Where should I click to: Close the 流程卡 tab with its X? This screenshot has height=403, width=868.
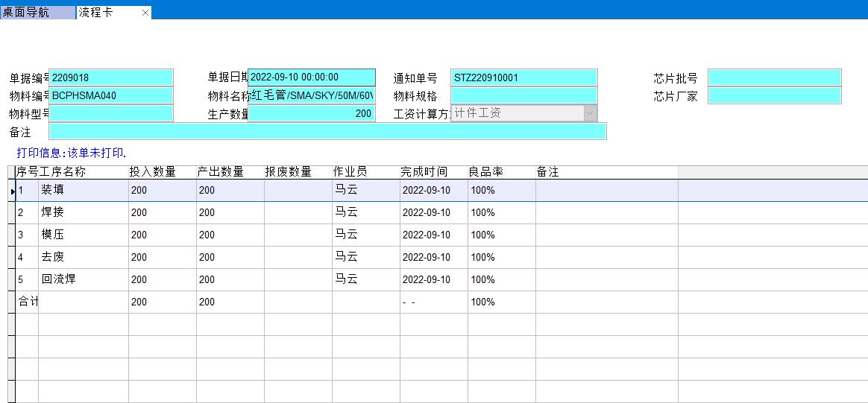(x=145, y=13)
